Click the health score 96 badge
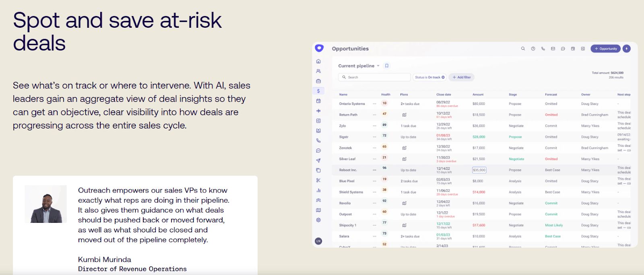 [x=384, y=168]
